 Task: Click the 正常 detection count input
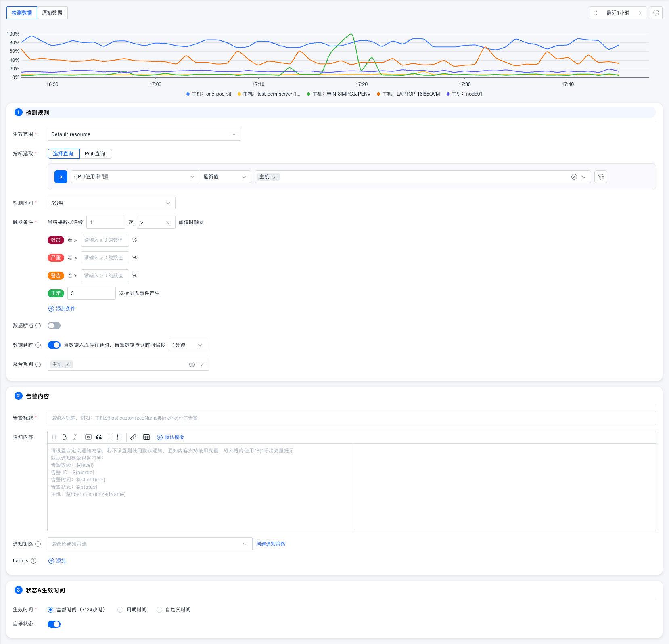[92, 293]
